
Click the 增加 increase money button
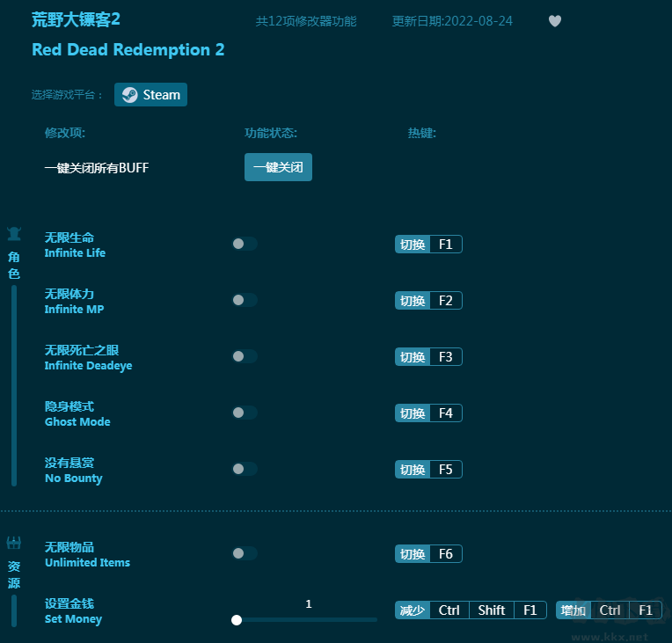click(573, 610)
